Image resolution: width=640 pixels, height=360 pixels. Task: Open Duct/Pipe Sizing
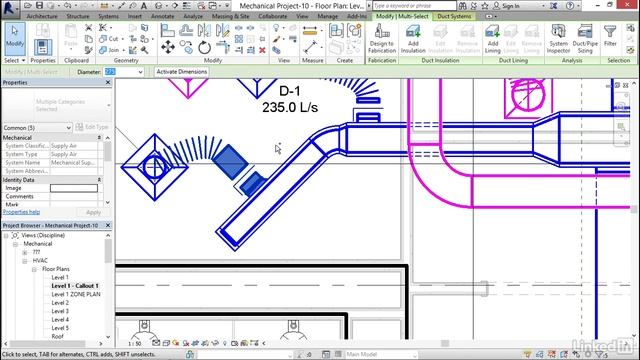tap(585, 39)
